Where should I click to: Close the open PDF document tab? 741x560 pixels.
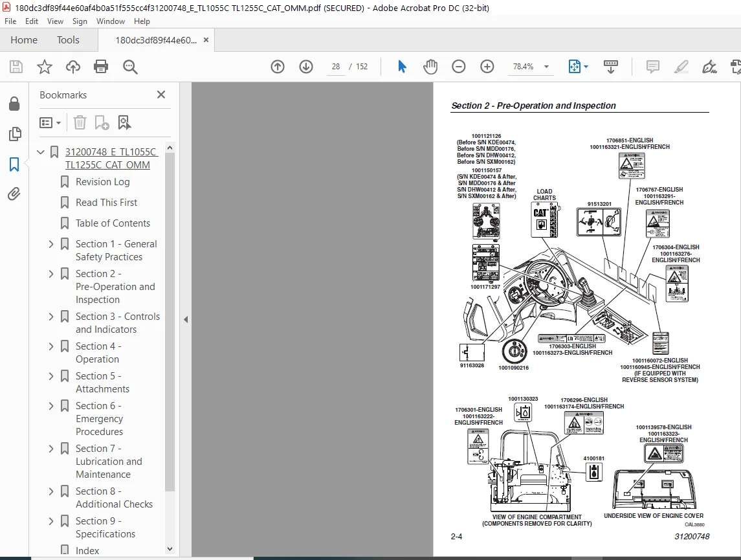(206, 40)
